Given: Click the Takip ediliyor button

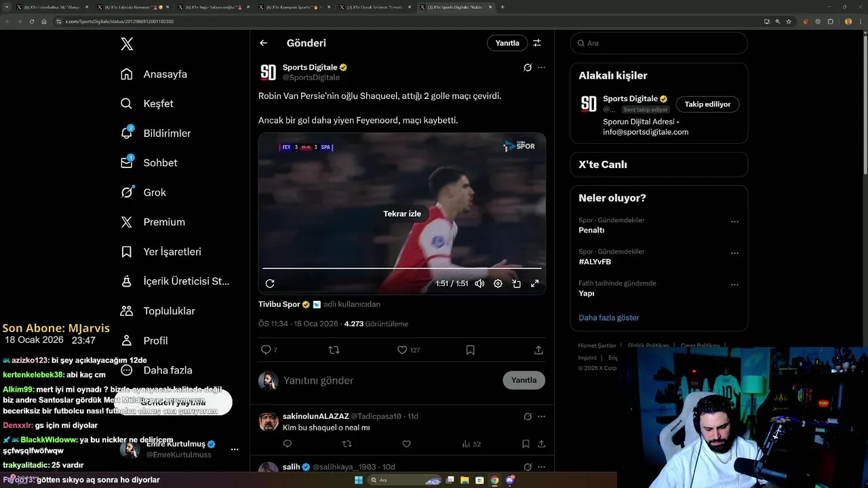Looking at the screenshot, I should [x=707, y=104].
